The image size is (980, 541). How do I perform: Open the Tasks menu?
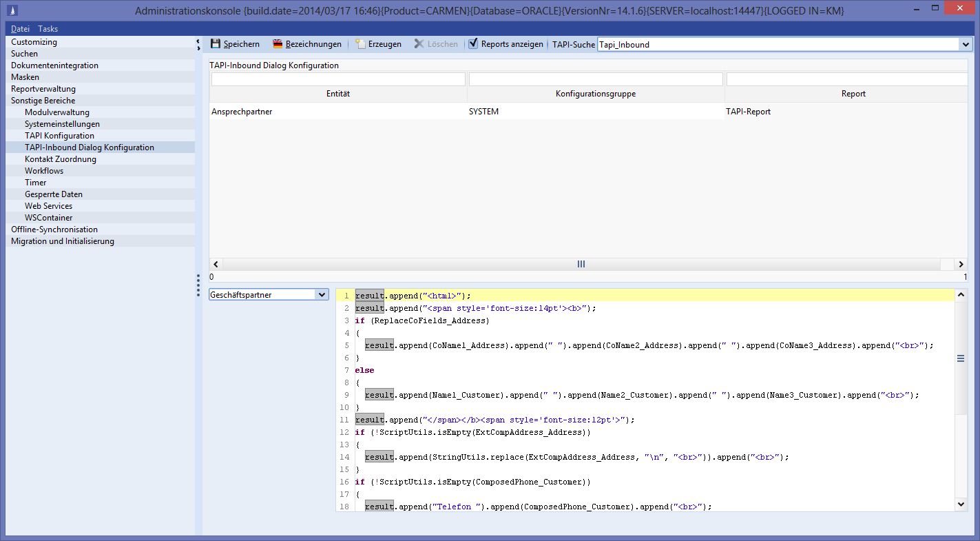click(48, 29)
